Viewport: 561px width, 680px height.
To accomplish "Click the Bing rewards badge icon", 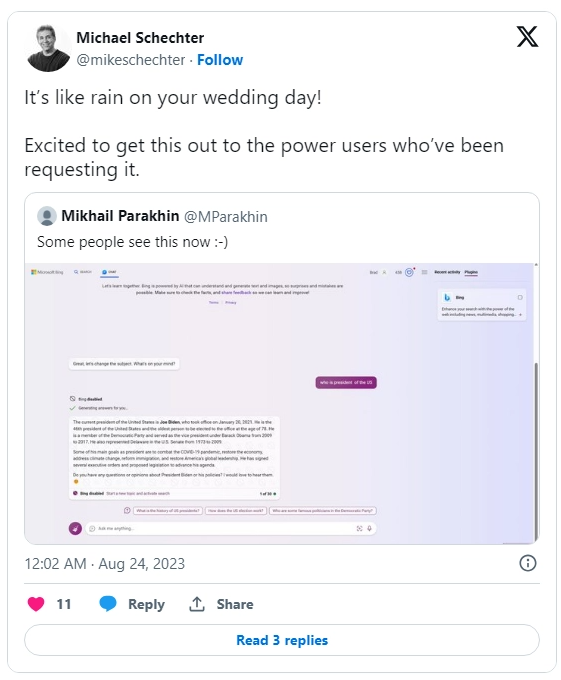I will tap(409, 272).
